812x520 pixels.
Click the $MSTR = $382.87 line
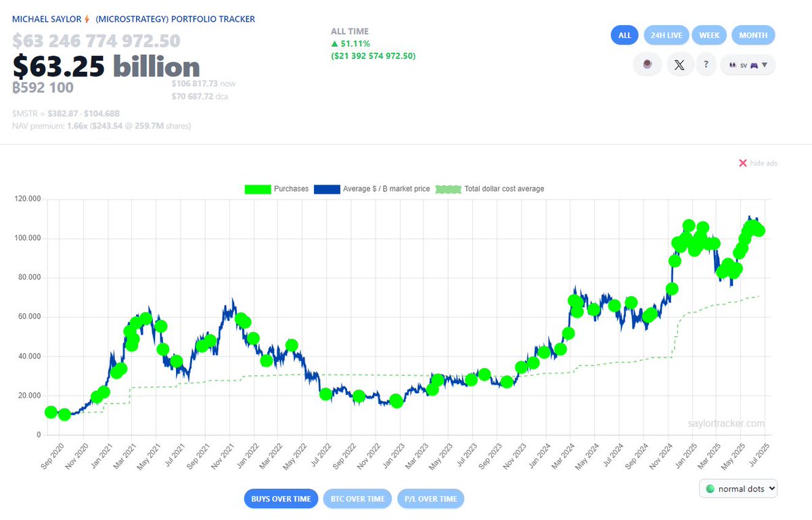[67, 113]
